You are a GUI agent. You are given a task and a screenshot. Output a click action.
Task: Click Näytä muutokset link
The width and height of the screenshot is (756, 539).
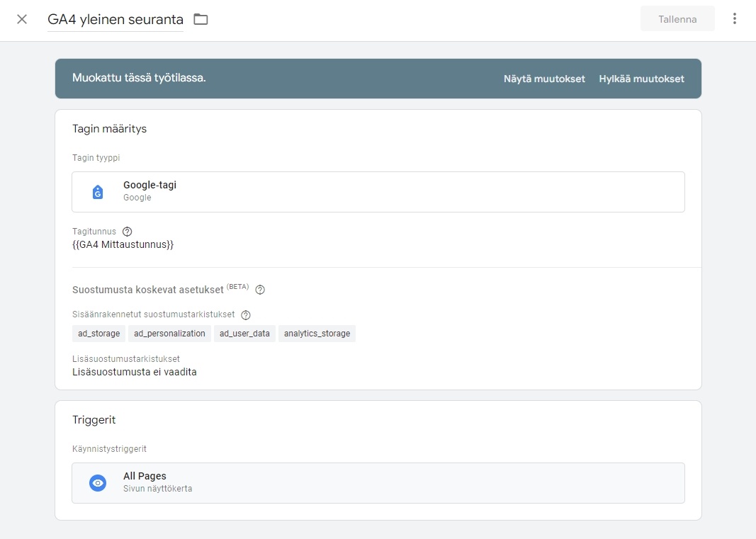[x=544, y=79]
